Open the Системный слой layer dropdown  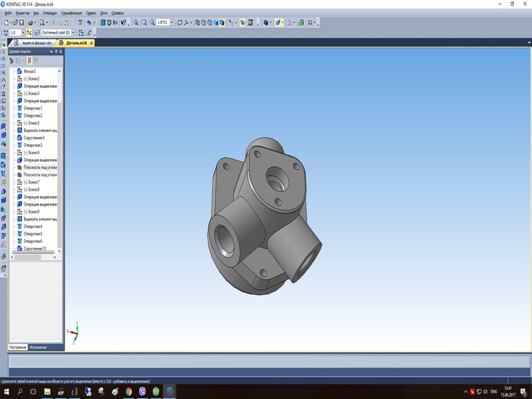pos(74,33)
